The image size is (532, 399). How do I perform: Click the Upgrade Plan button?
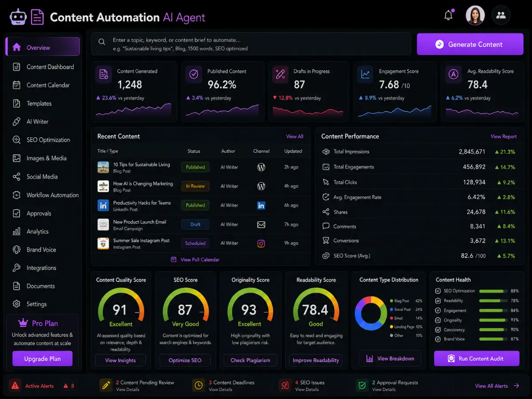(42, 359)
